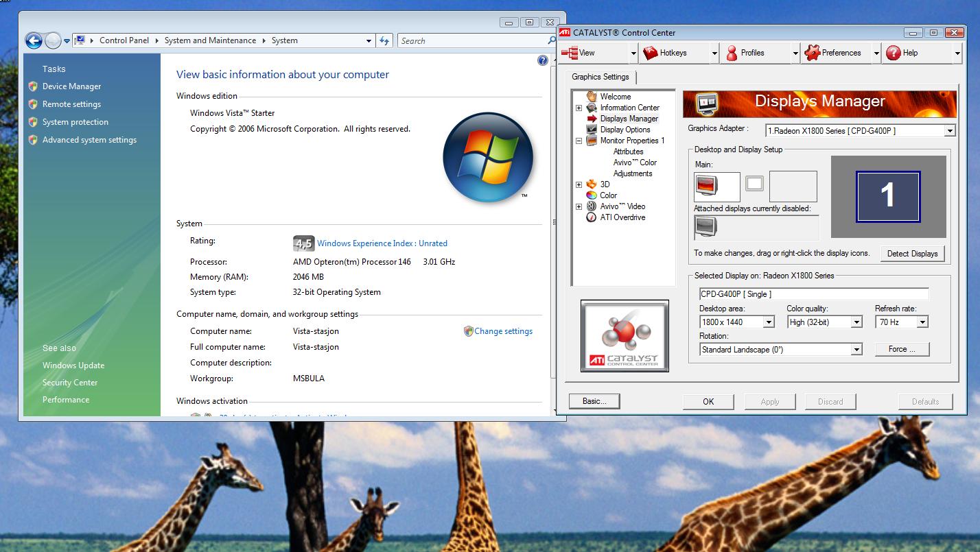Open the address bar history dropdown arrow
The height and width of the screenshot is (552, 980).
click(x=369, y=40)
